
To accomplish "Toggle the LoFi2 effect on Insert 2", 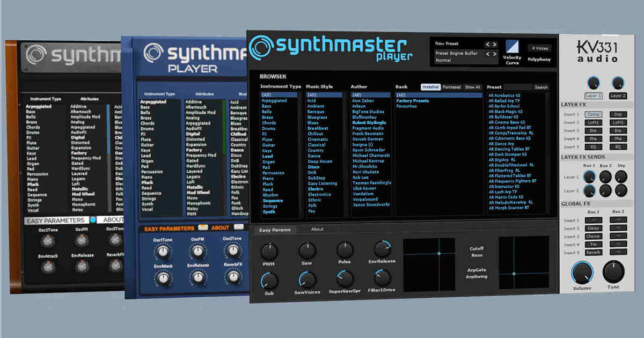I will 618,122.
